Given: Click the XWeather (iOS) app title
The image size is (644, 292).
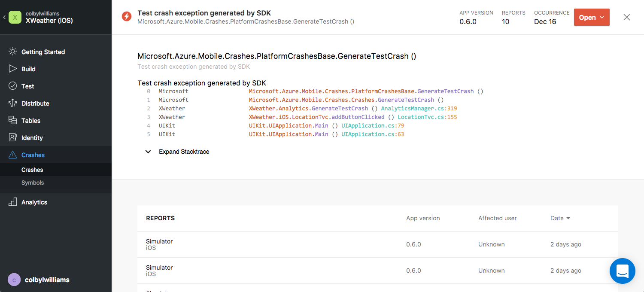Looking at the screenshot, I should [x=49, y=20].
